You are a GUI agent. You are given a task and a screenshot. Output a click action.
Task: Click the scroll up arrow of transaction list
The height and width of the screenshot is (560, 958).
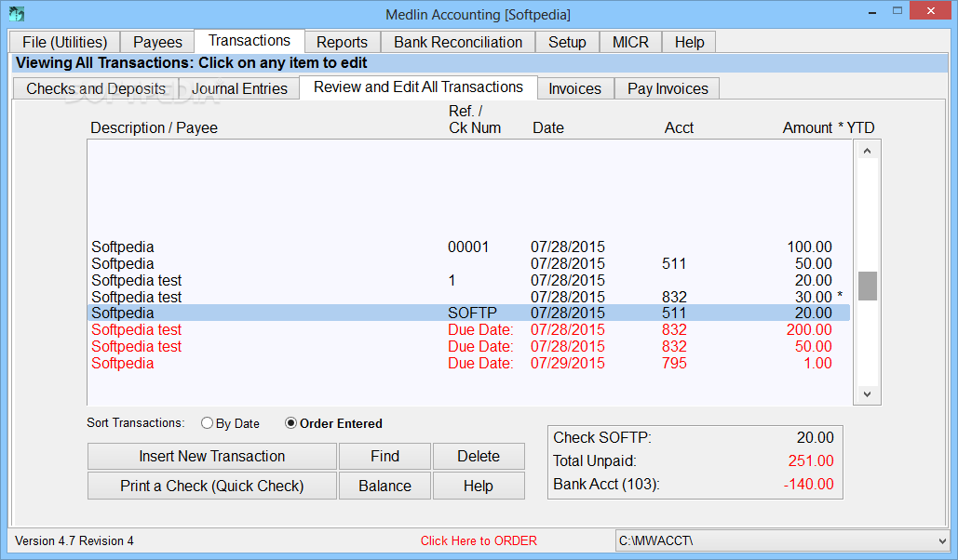click(867, 151)
